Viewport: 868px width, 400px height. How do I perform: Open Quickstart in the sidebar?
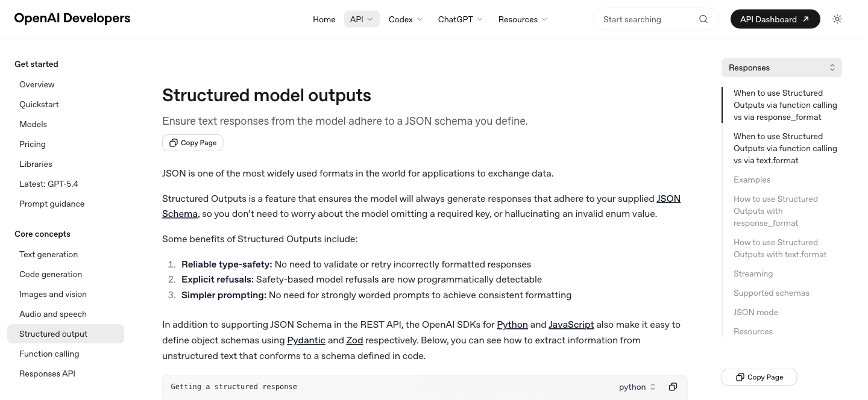pos(66,104)
